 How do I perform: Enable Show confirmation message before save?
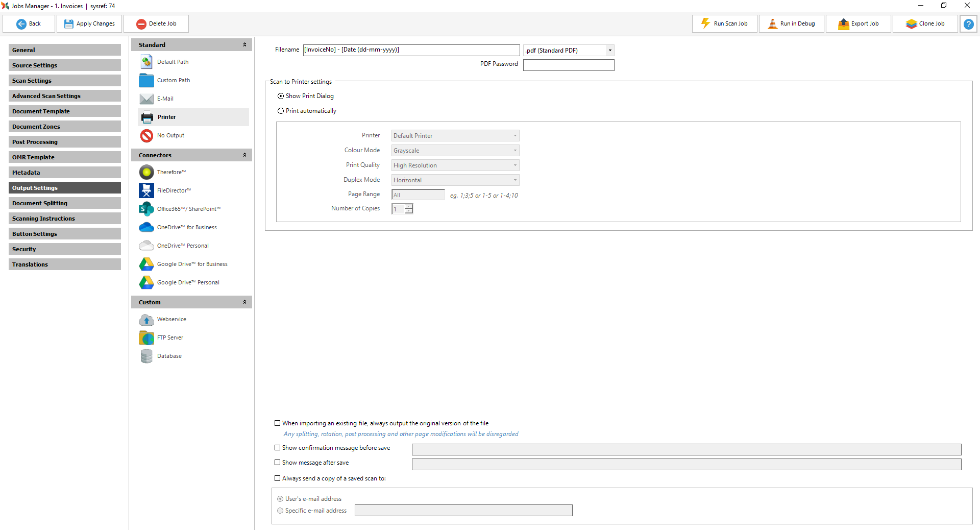coord(278,448)
